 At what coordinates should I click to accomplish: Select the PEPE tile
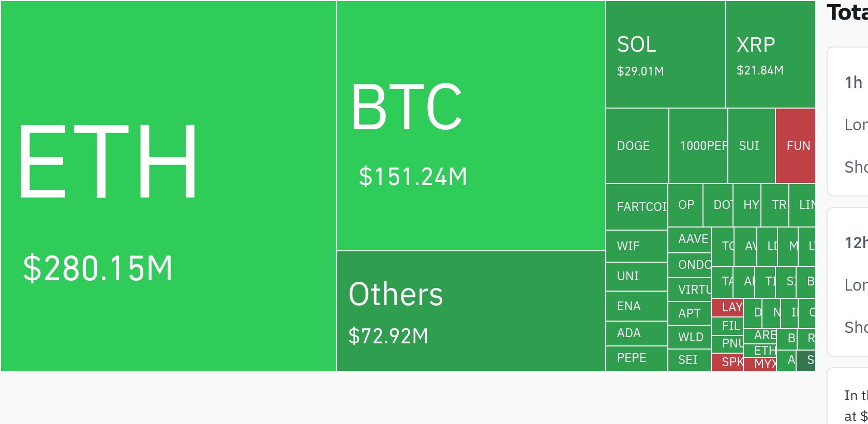637,359
